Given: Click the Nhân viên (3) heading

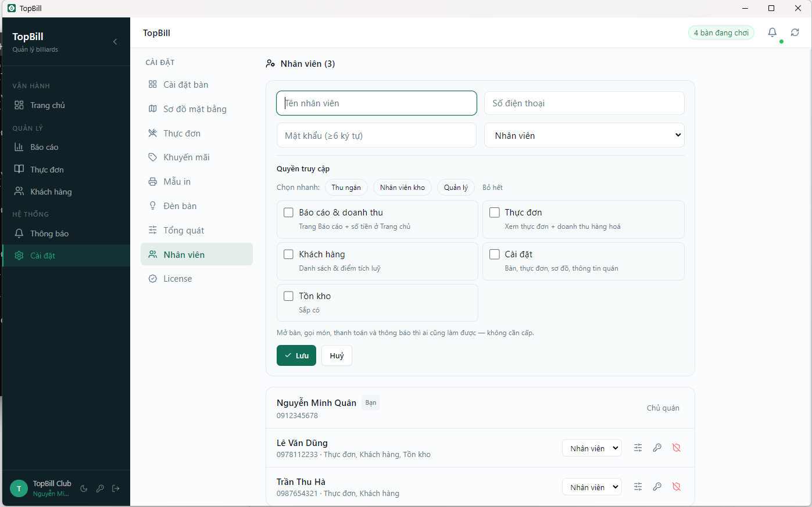Looking at the screenshot, I should point(307,64).
